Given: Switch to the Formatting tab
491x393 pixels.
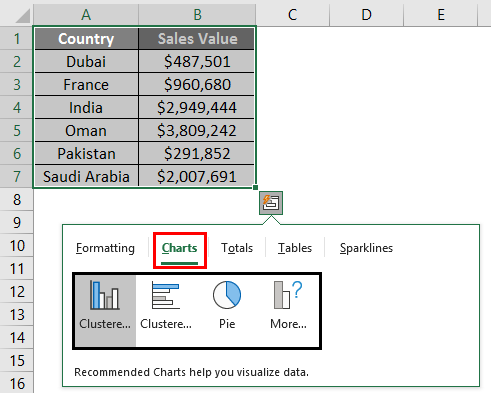Looking at the screenshot, I should (x=105, y=248).
